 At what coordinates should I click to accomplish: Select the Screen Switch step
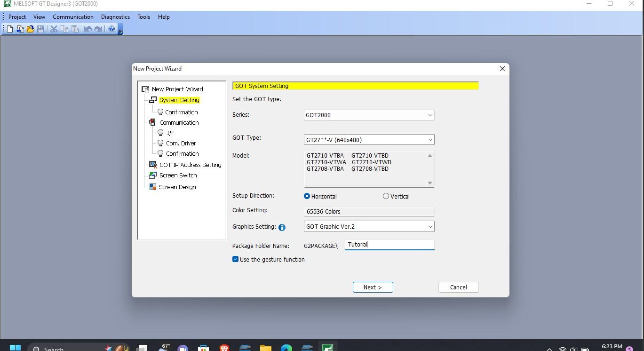(178, 175)
